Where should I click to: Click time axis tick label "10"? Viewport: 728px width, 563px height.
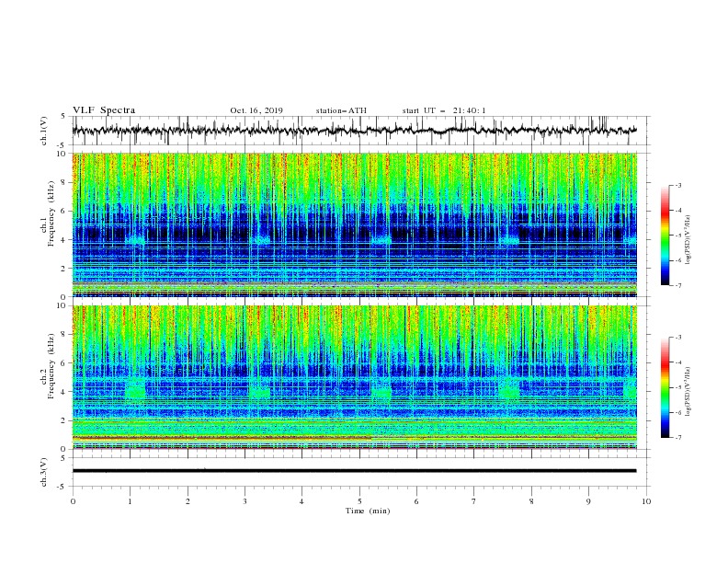click(x=646, y=501)
